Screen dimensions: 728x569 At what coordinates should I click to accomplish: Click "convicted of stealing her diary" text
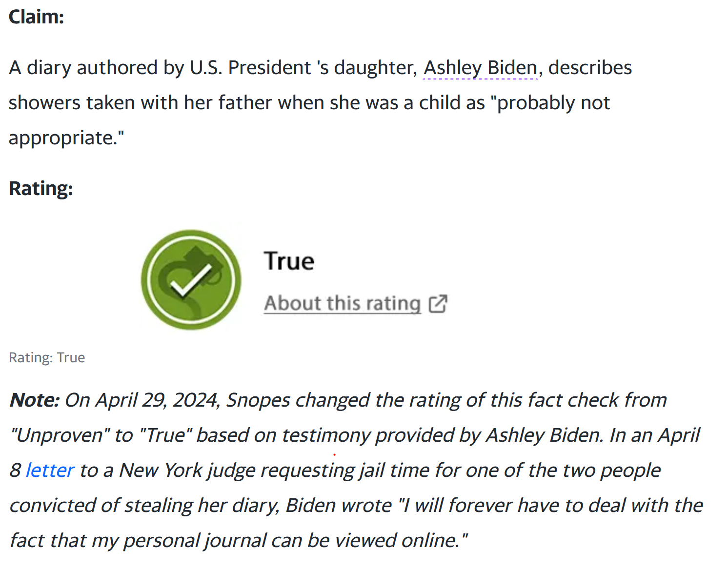144,506
